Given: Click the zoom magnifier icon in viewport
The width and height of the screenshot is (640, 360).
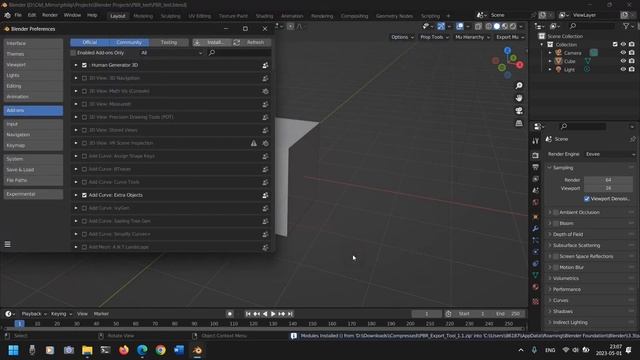Looking at the screenshot, I should (x=519, y=86).
